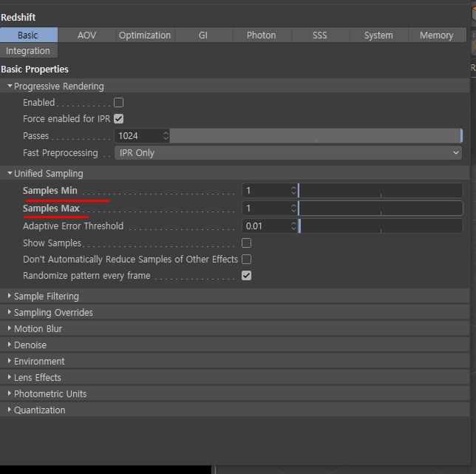This screenshot has height=474, width=476.
Task: Click the Fast Preprocessing label
Action: click(x=61, y=153)
